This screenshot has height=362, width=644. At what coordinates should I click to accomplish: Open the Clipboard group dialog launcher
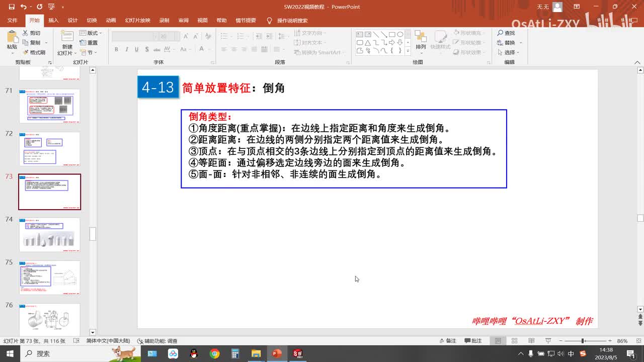coord(50,62)
